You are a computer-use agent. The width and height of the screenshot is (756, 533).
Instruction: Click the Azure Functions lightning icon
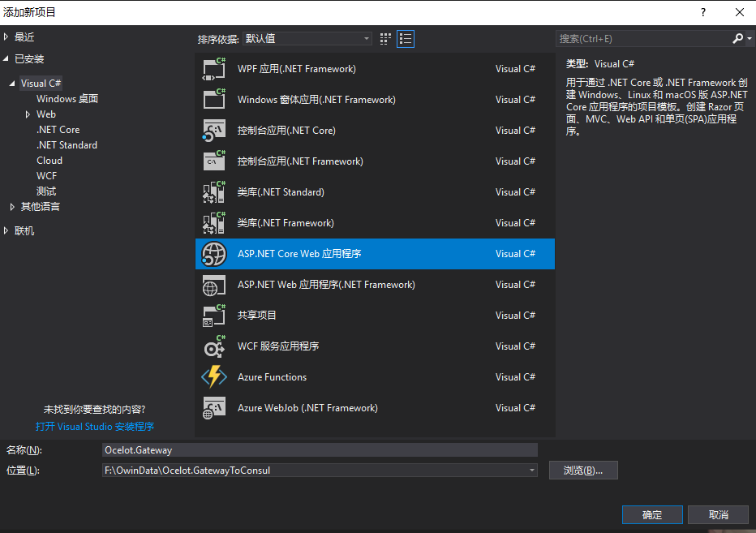[x=214, y=377]
